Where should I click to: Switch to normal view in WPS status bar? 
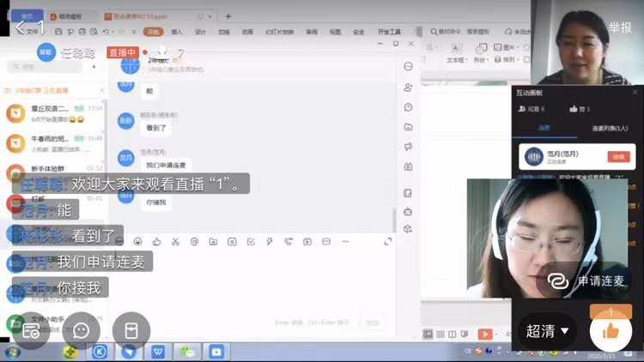click(428, 334)
